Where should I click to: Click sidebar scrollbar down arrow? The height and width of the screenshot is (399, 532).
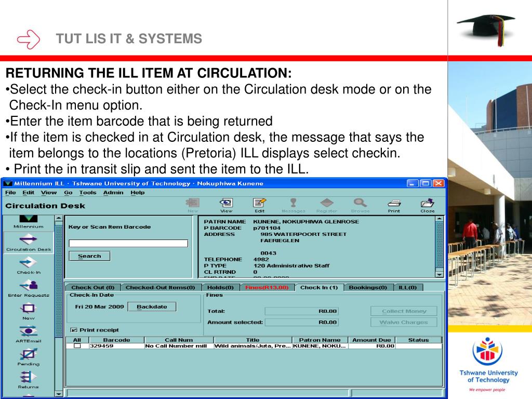(x=59, y=394)
